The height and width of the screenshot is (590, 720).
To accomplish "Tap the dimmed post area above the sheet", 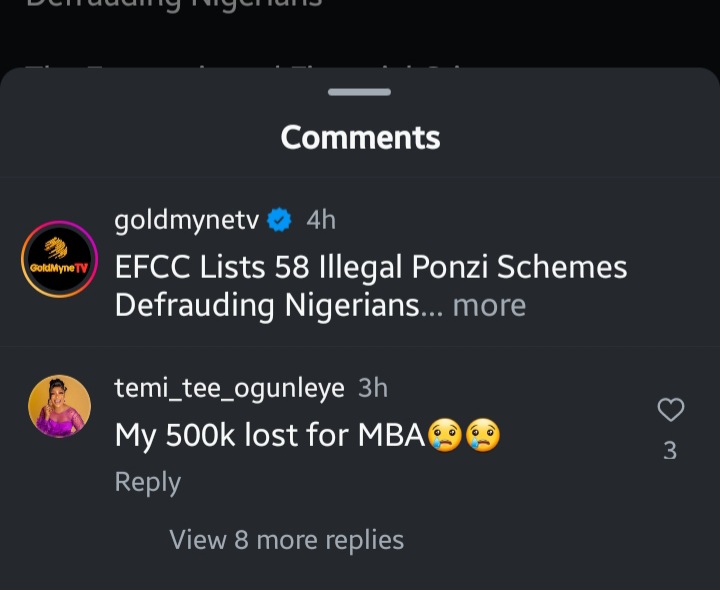I will click(360, 30).
